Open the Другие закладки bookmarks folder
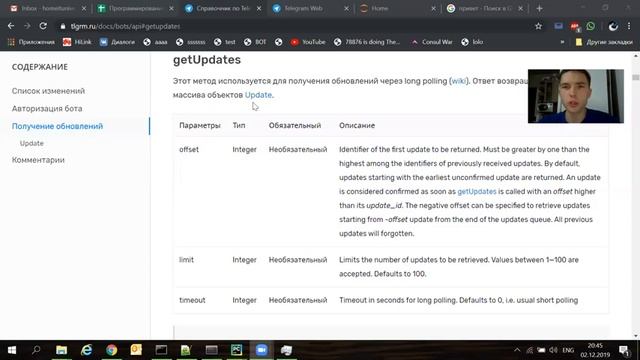Image resolution: width=640 pixels, height=360 pixels. pos(604,42)
